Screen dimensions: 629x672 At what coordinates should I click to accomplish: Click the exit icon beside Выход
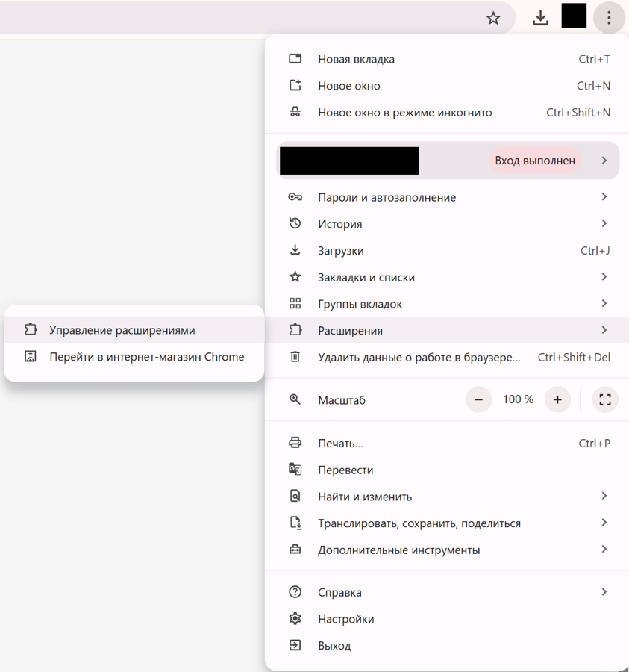click(295, 645)
